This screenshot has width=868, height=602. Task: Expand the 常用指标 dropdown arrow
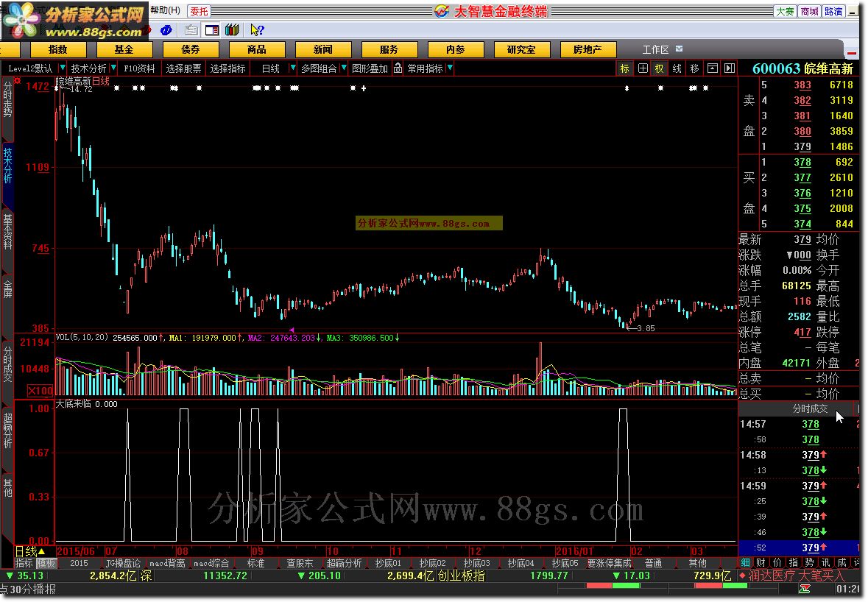[x=450, y=68]
